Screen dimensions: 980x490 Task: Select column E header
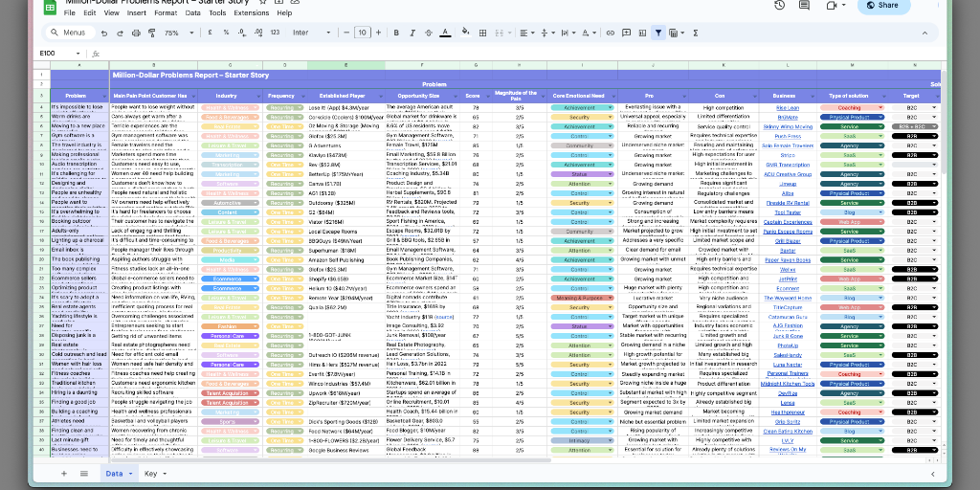(x=345, y=65)
